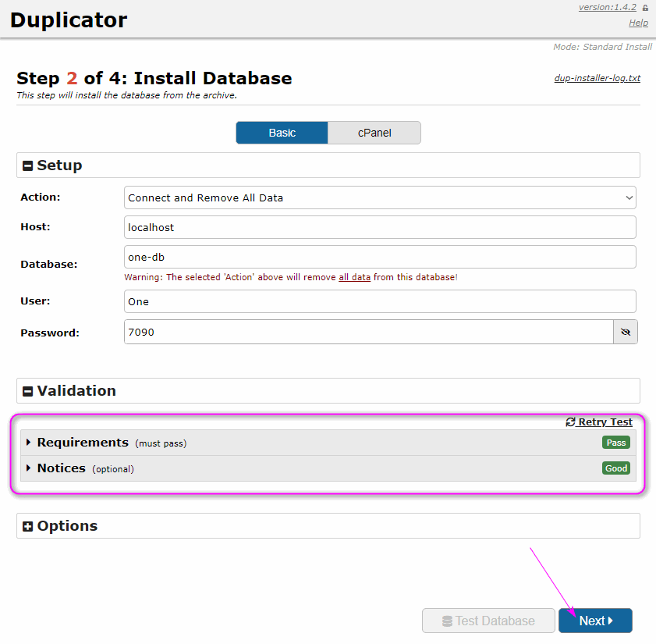Screen dimensions: 656x644
Task: Click the Pass status badge
Action: 616,443
